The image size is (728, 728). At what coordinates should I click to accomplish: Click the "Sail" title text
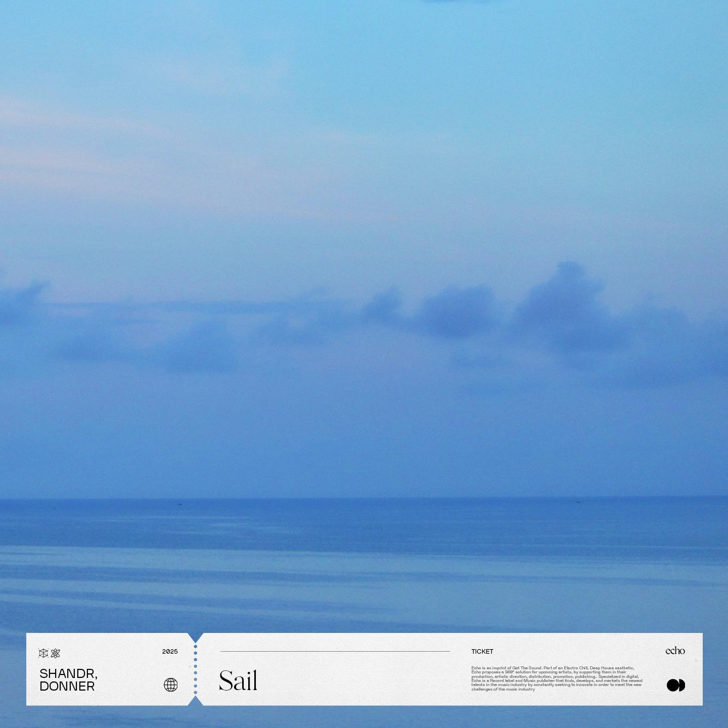point(238,680)
